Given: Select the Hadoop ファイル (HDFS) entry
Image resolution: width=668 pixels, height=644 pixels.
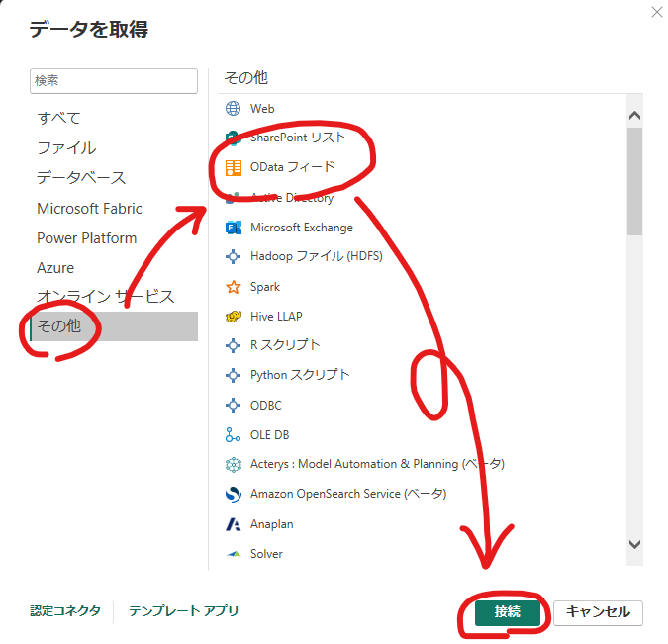Looking at the screenshot, I should click(x=317, y=256).
